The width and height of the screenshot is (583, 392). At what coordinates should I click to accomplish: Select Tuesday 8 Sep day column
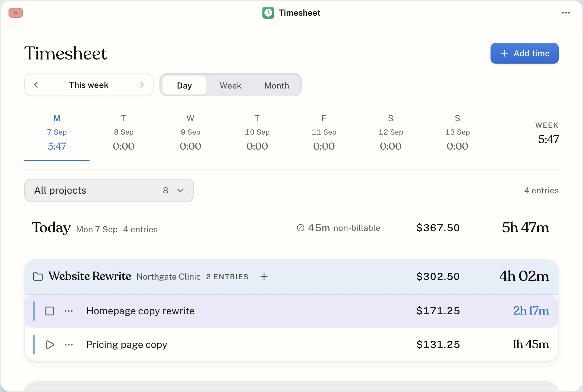coord(124,134)
